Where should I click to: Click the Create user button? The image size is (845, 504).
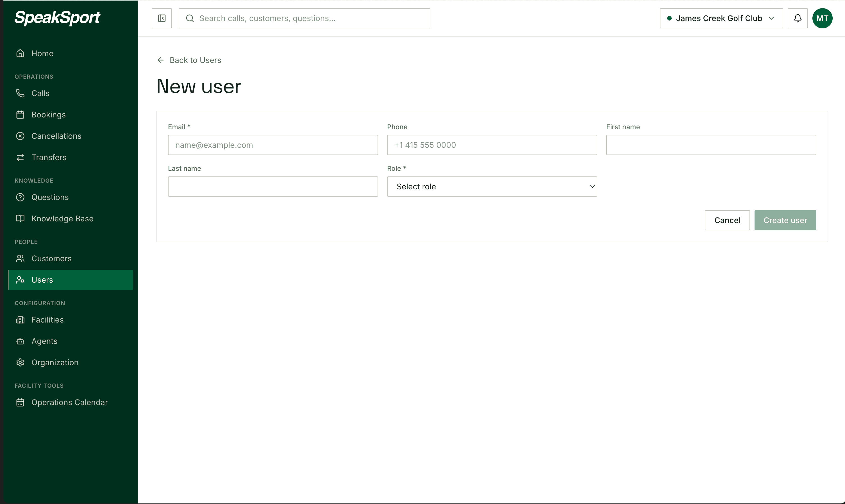pyautogui.click(x=785, y=221)
